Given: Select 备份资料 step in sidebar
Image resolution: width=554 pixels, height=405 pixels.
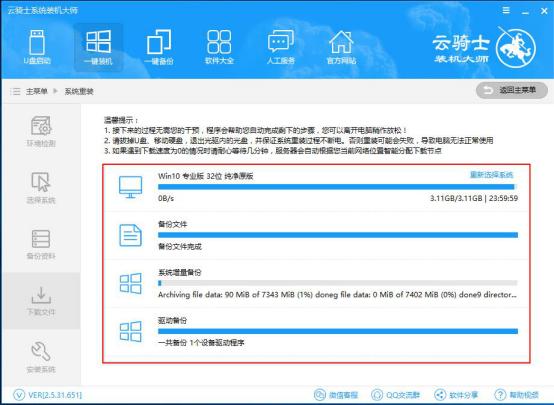Looking at the screenshot, I should click(41, 244).
